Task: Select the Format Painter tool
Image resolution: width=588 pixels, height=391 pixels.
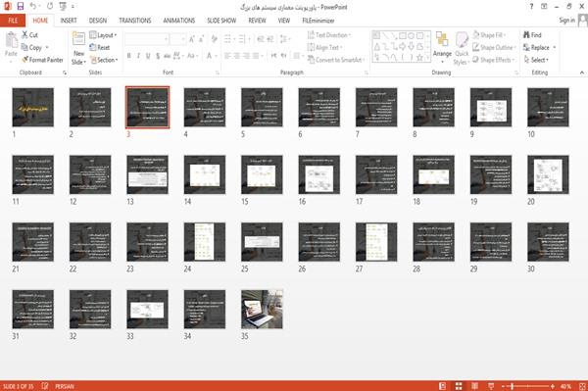Action: coord(42,60)
